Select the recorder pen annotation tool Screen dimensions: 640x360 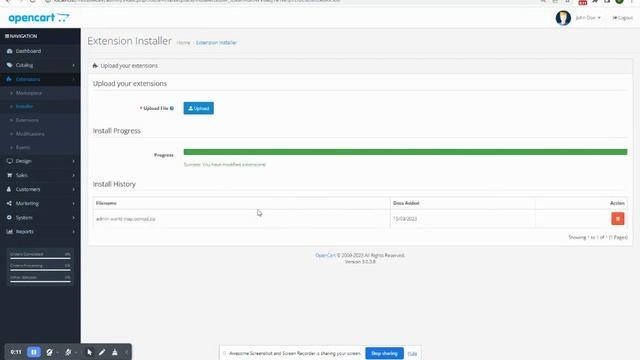[102, 352]
